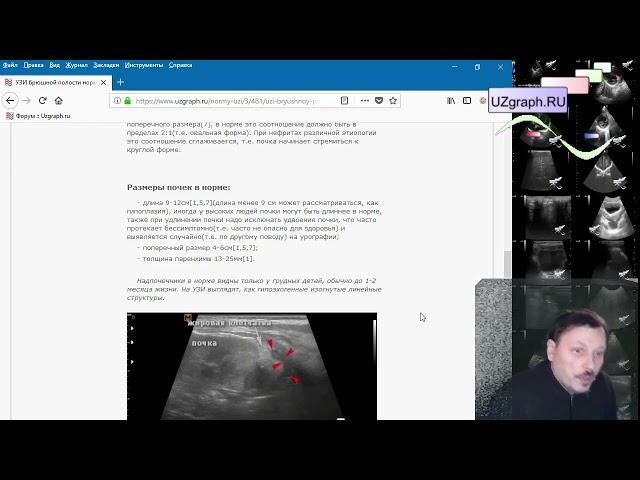Click the kidney ultrasound image on page
The image size is (640, 480).
pos(252,366)
